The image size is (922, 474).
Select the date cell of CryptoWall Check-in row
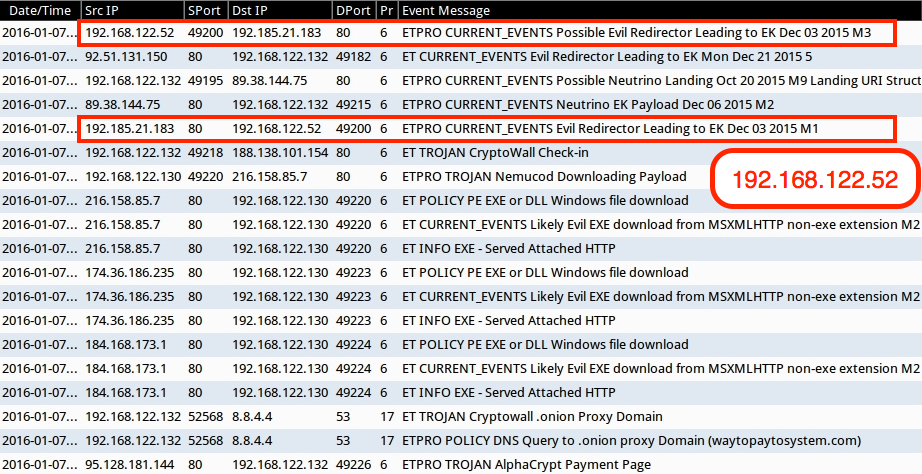pyautogui.click(x=39, y=153)
